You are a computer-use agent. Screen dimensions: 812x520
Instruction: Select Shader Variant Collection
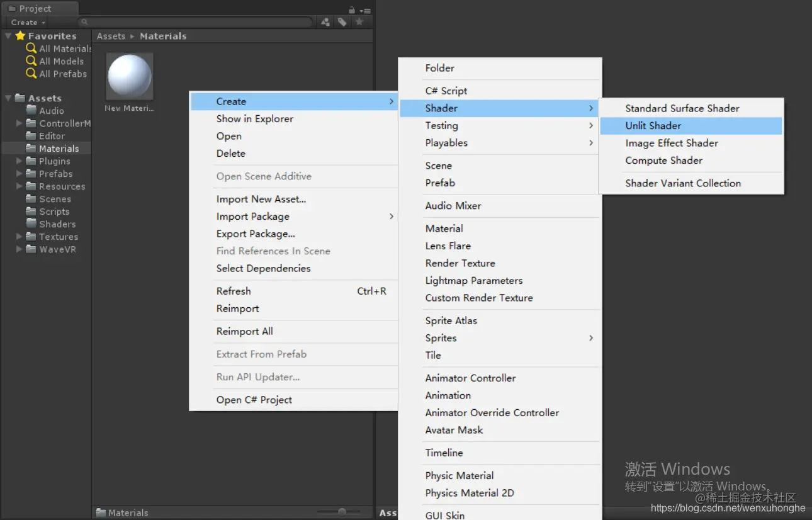click(691, 183)
